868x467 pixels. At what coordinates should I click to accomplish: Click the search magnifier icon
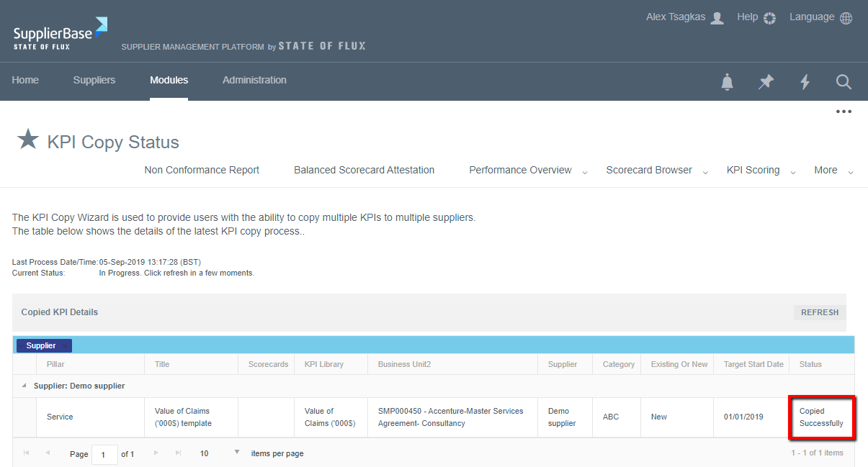tap(844, 82)
